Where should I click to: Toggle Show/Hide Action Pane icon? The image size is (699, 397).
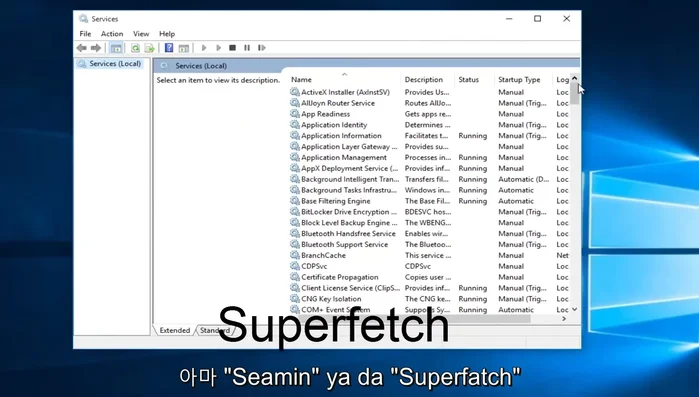(184, 48)
